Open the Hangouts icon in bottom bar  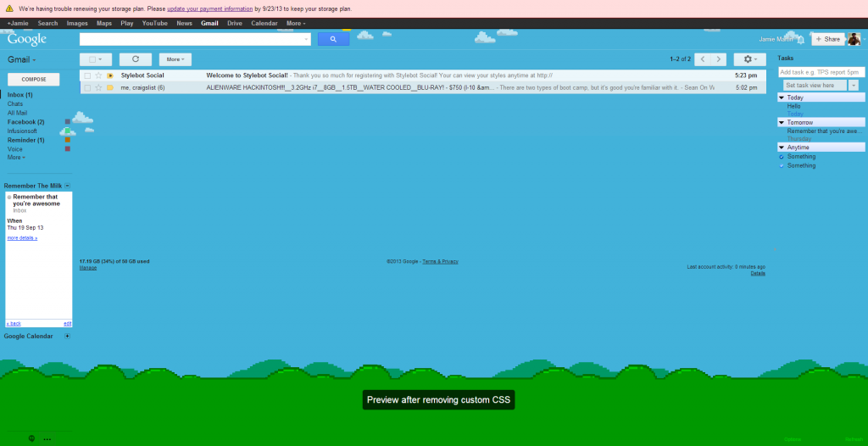(32, 439)
